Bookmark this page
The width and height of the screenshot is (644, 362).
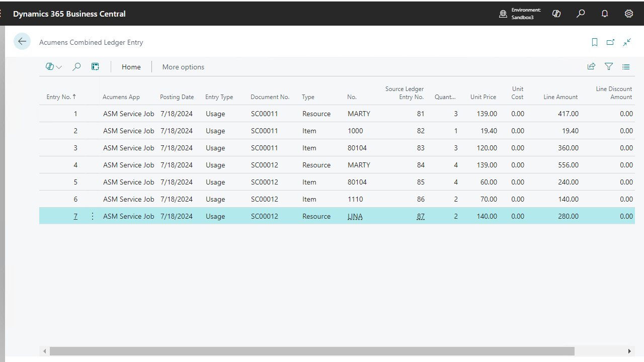pyautogui.click(x=595, y=42)
